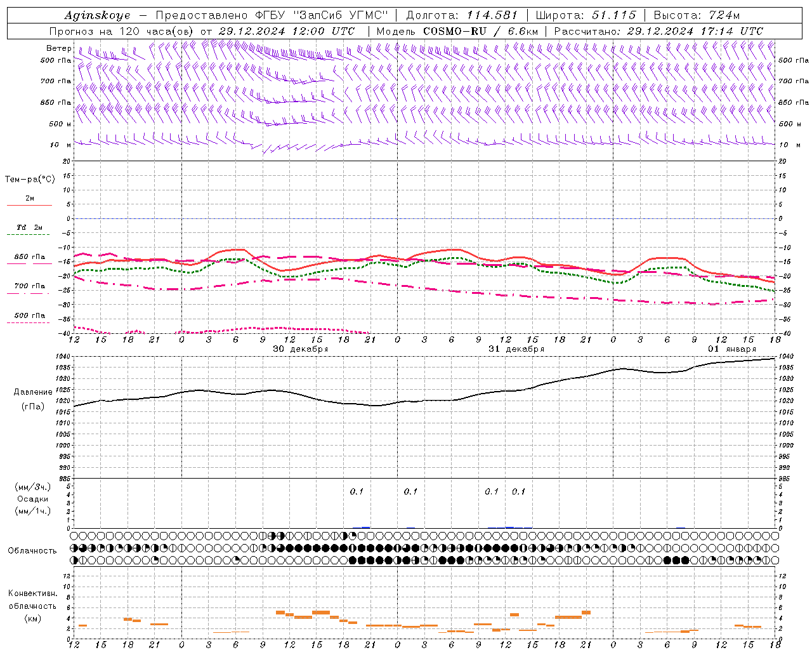Click the '700 гПа' temperature legend label

[29, 286]
